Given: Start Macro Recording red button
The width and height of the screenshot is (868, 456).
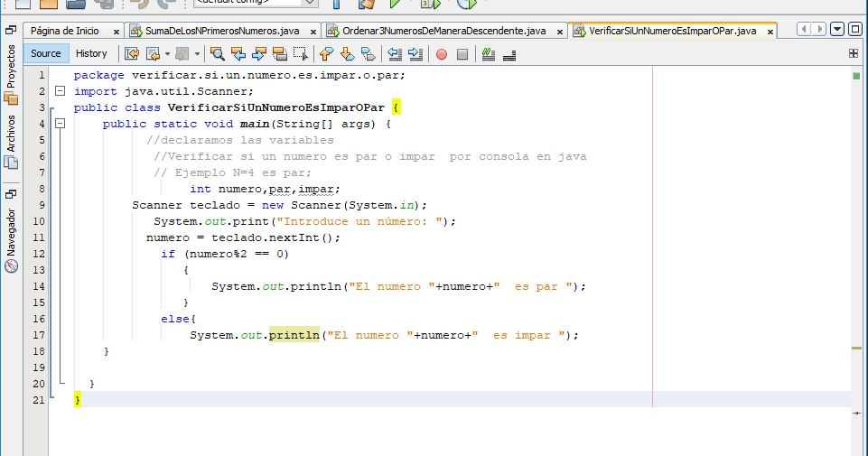Looking at the screenshot, I should pyautogui.click(x=442, y=54).
